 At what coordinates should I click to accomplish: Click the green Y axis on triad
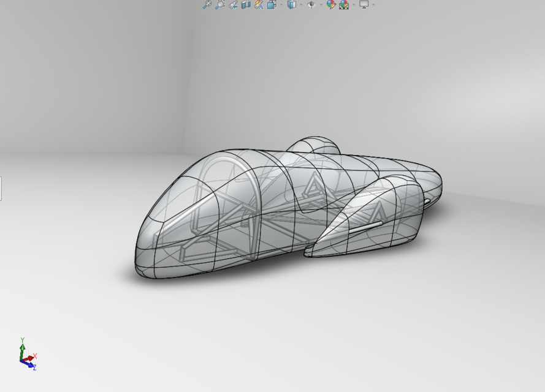pos(22,350)
